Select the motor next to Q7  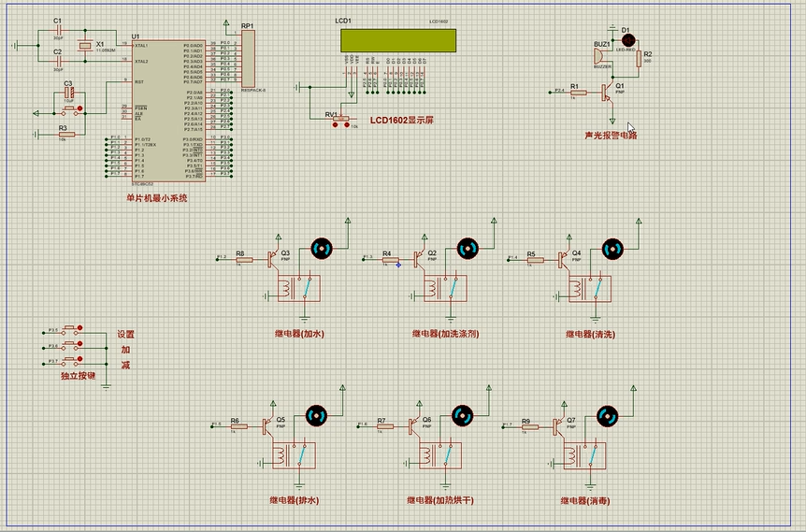point(605,416)
